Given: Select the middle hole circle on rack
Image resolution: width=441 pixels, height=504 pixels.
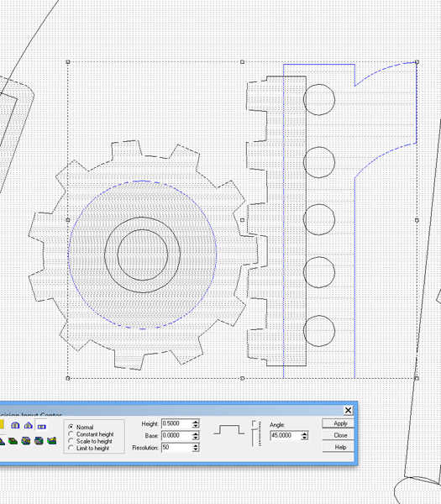Looking at the screenshot, I should (x=319, y=219).
